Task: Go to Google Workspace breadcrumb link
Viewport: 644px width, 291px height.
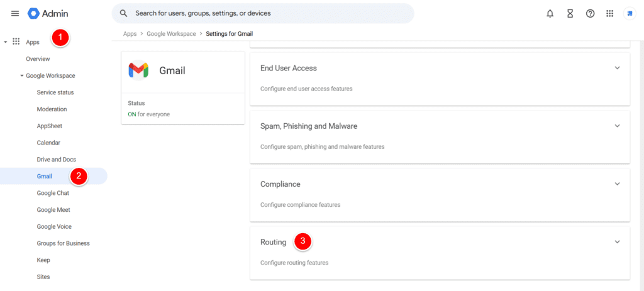Action: click(171, 34)
